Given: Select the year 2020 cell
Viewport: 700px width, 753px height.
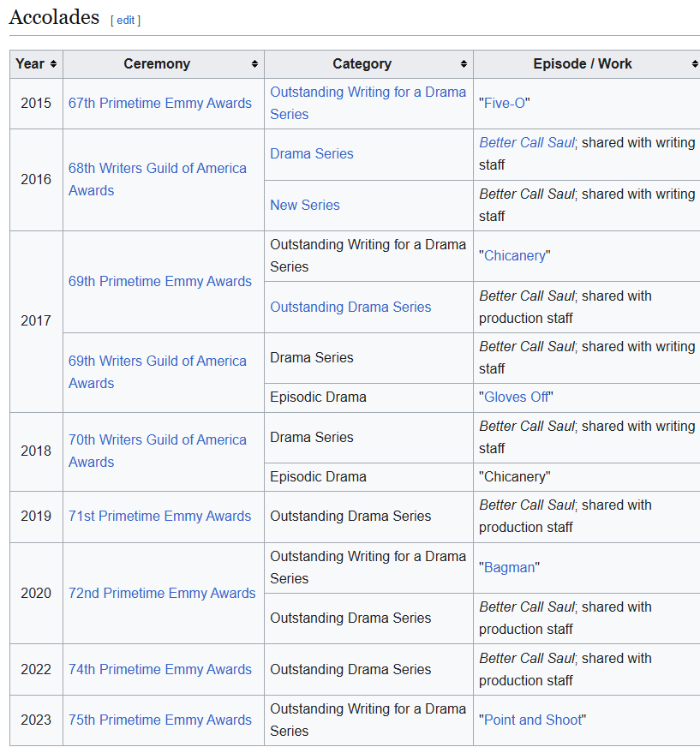Looking at the screenshot, I should coord(36,594).
